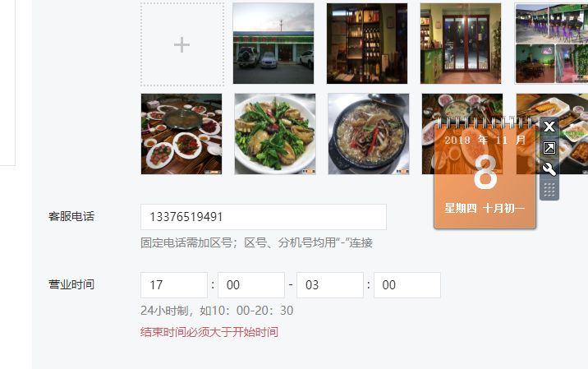This screenshot has width=588, height=369.
Task: Click the 星期四 十月初一 lunar date text
Action: (x=485, y=208)
